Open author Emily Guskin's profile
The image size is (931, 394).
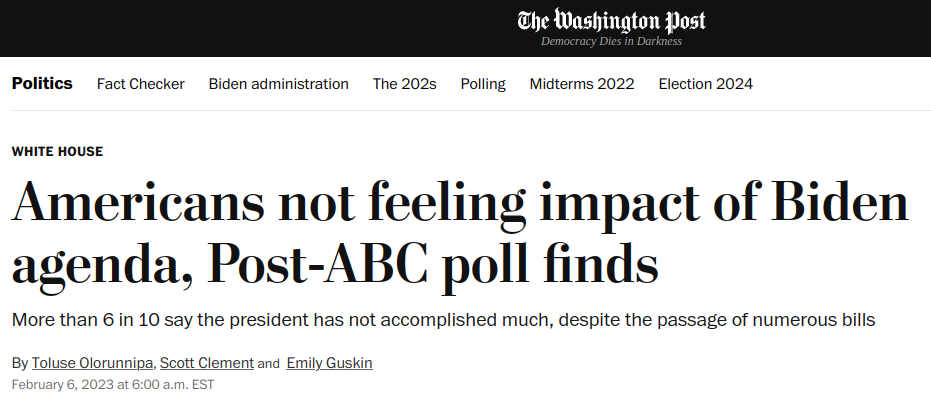pos(330,363)
